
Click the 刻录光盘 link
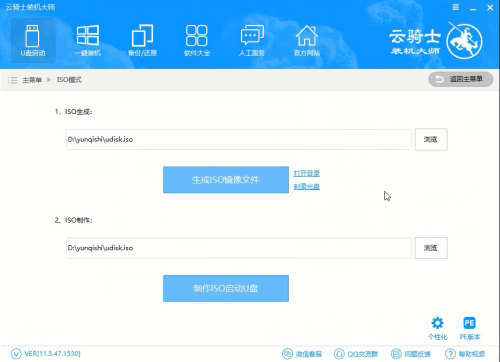click(x=307, y=186)
